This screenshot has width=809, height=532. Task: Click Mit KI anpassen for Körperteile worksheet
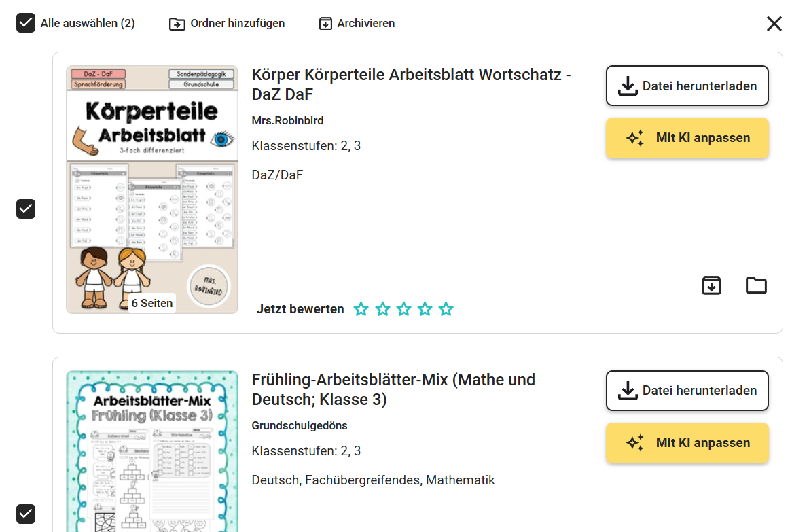[687, 138]
